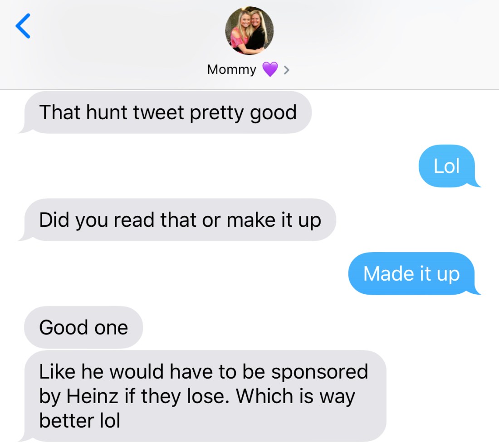The height and width of the screenshot is (448, 499).
Task: Click the word "Heinz" in last message
Action: (93, 396)
